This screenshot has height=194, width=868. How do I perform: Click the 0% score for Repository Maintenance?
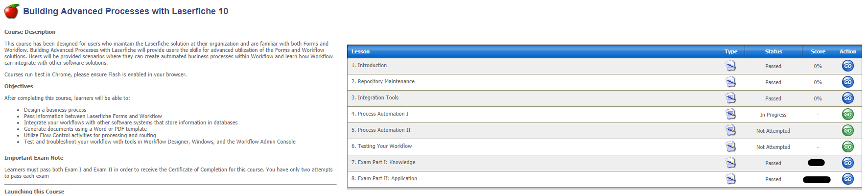[818, 82]
